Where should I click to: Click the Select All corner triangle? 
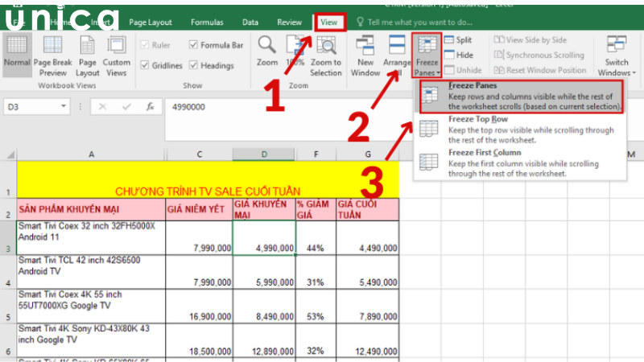[x=10, y=154]
